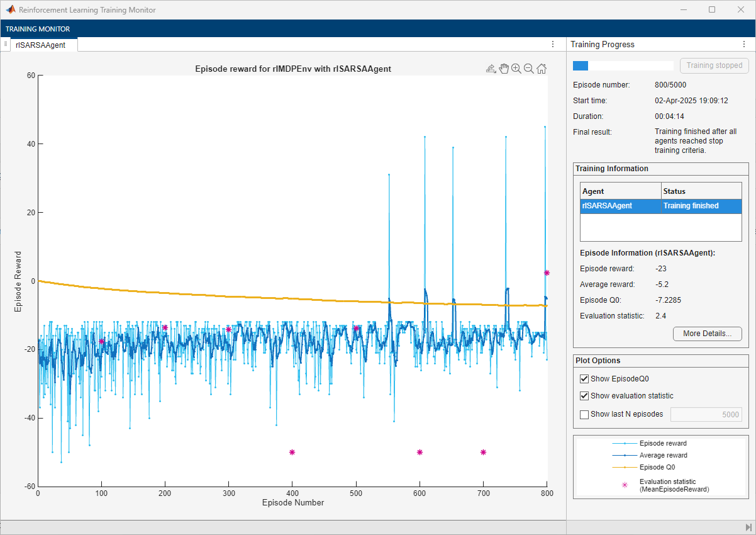Switch to the TRAINING MONITOR ribbon tab
The image size is (756, 535).
[38, 29]
